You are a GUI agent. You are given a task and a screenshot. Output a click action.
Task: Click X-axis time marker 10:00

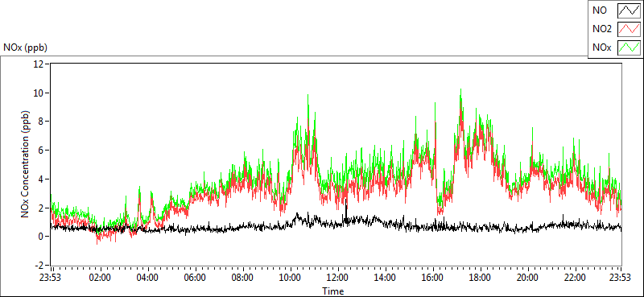point(290,278)
